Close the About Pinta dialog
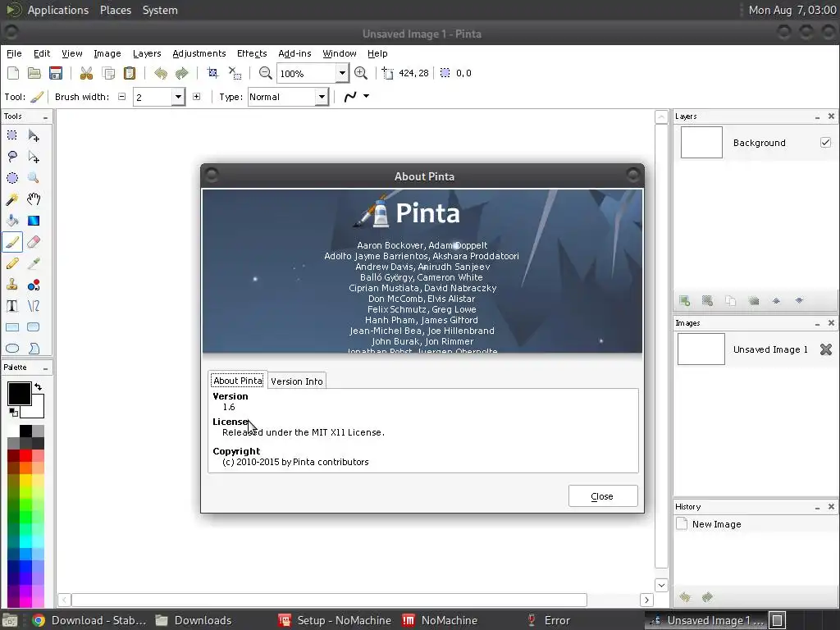The image size is (840, 630). (x=603, y=496)
